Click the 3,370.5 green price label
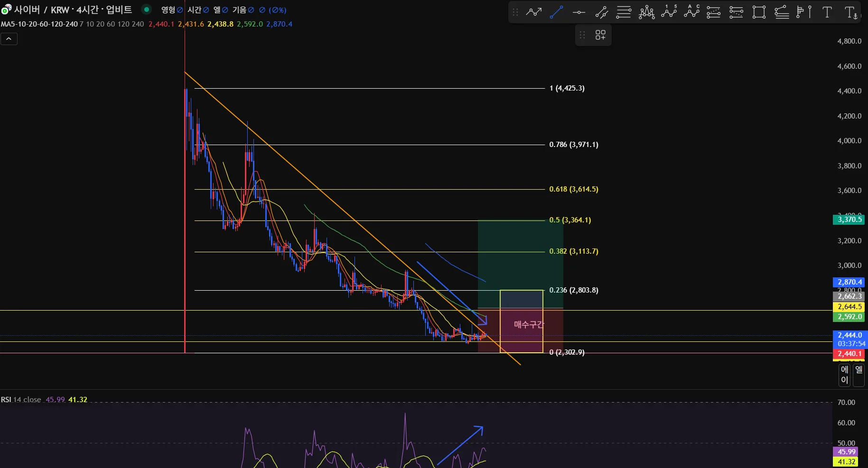This screenshot has width=868, height=468. tap(849, 220)
